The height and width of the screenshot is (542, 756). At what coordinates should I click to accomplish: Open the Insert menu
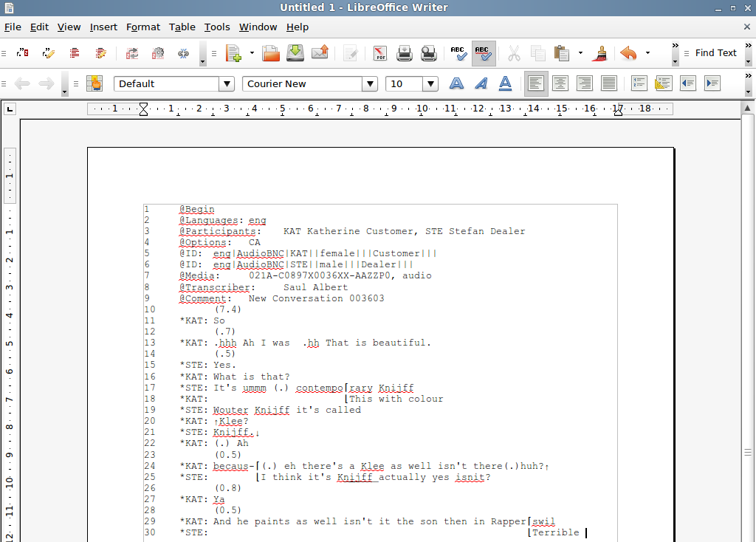tap(103, 27)
